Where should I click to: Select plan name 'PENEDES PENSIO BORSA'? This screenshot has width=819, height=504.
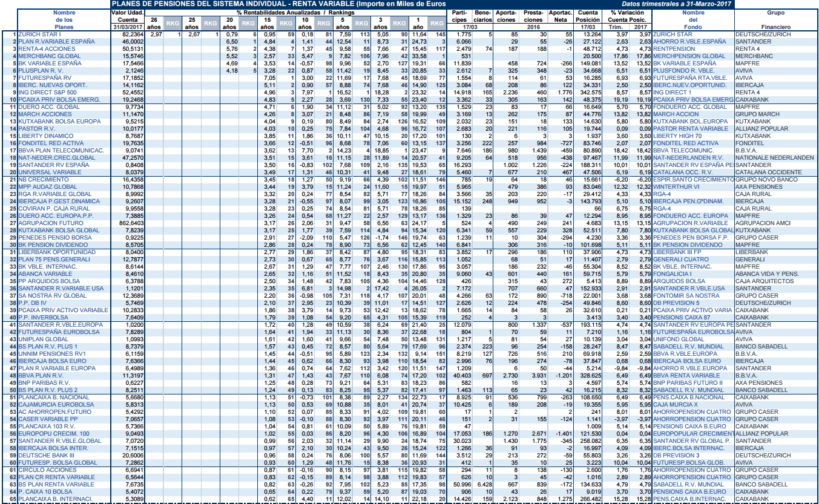55,238
